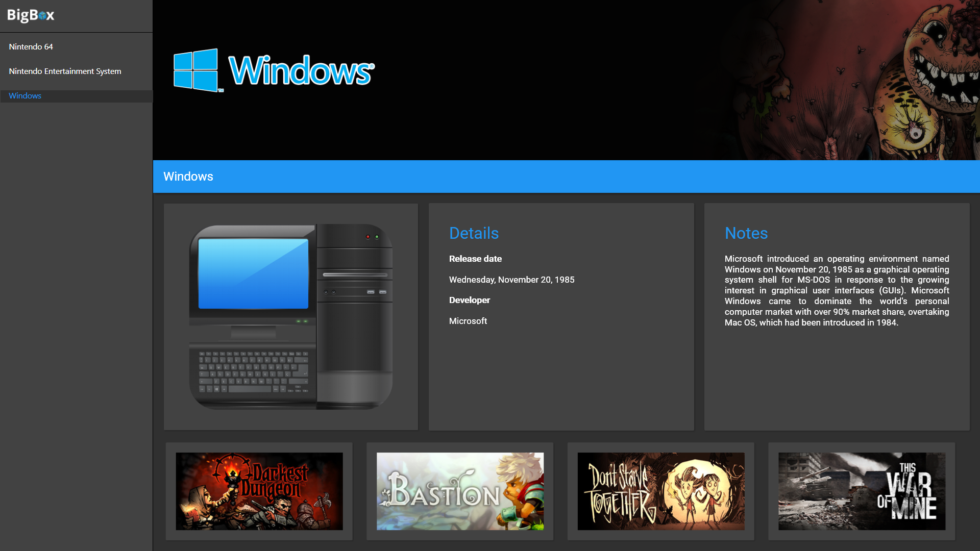Viewport: 980px width, 551px height.
Task: Open the Don't Starve Together game tile
Action: 661,491
